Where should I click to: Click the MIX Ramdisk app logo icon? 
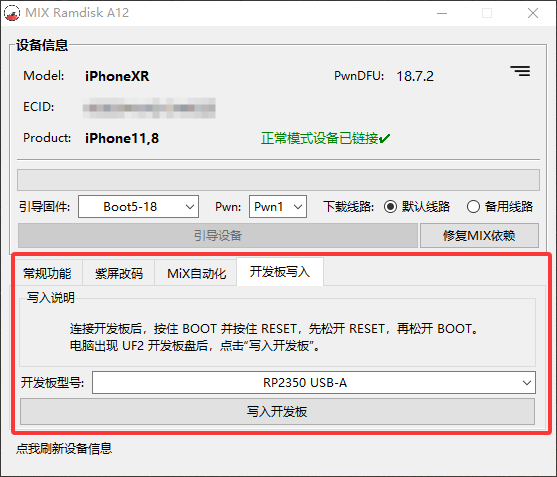point(12,13)
